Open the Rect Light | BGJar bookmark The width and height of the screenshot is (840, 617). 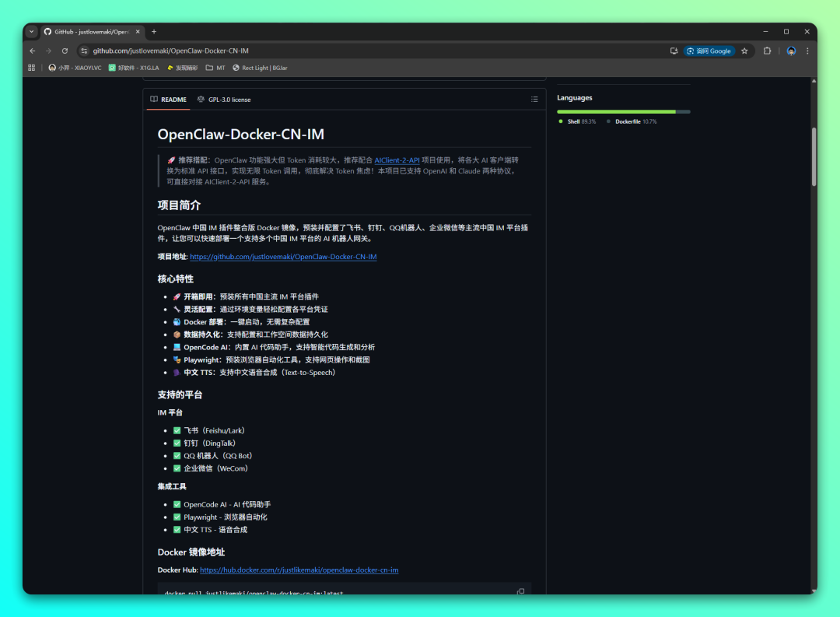pyautogui.click(x=260, y=68)
